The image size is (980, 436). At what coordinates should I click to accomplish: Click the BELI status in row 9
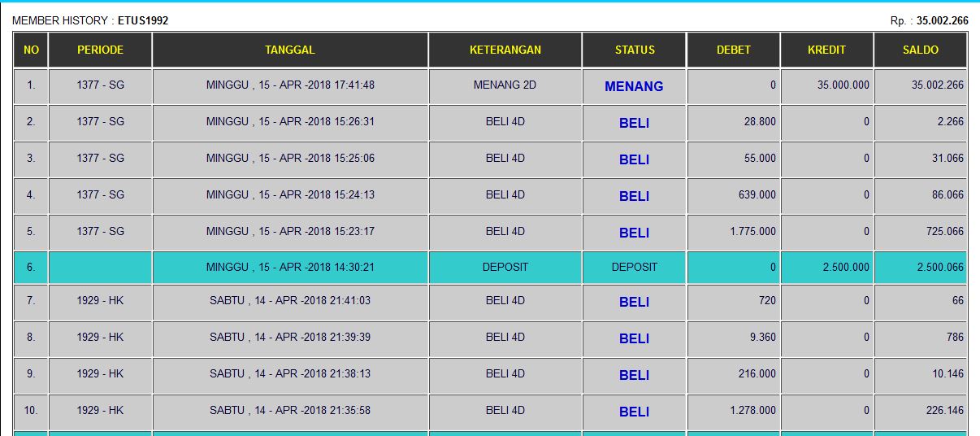[x=634, y=375]
